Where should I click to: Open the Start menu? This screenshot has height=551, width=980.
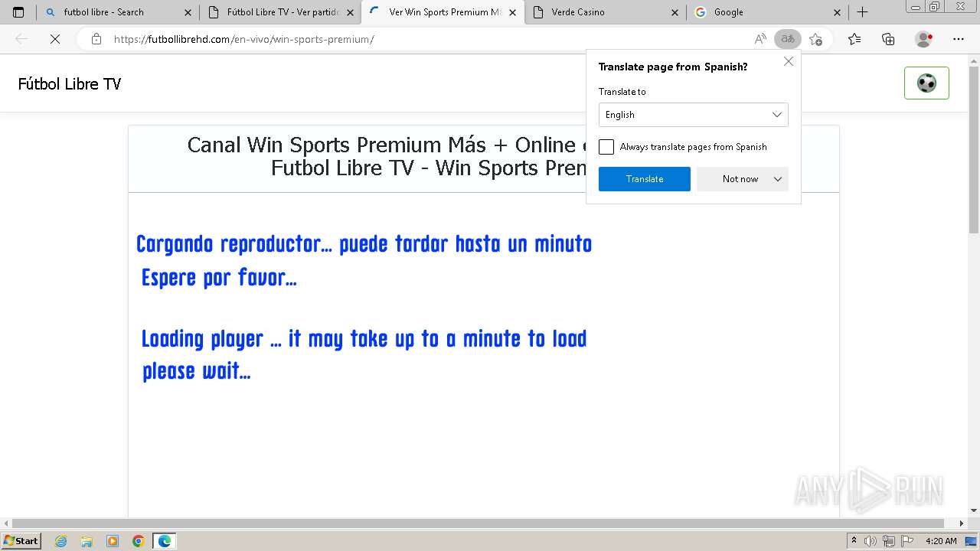click(x=21, y=541)
